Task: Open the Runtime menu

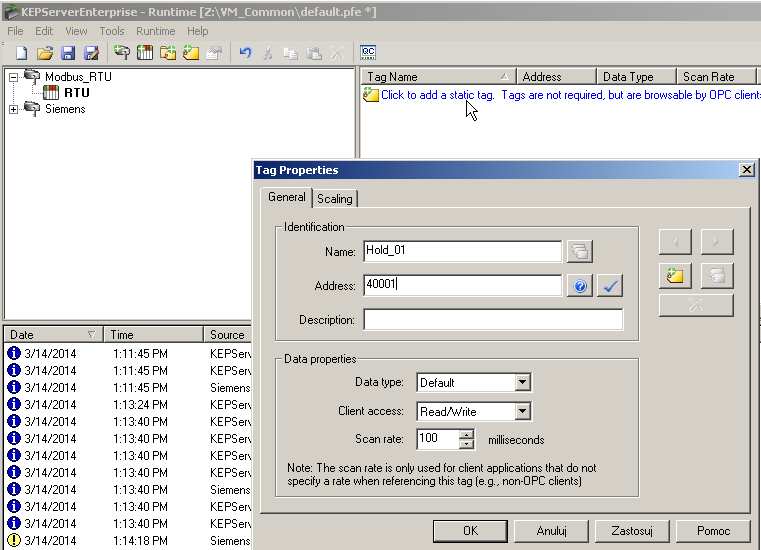Action: (156, 31)
